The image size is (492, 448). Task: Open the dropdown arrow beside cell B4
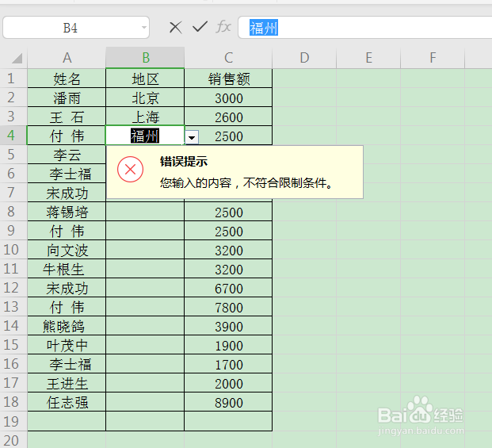(192, 137)
